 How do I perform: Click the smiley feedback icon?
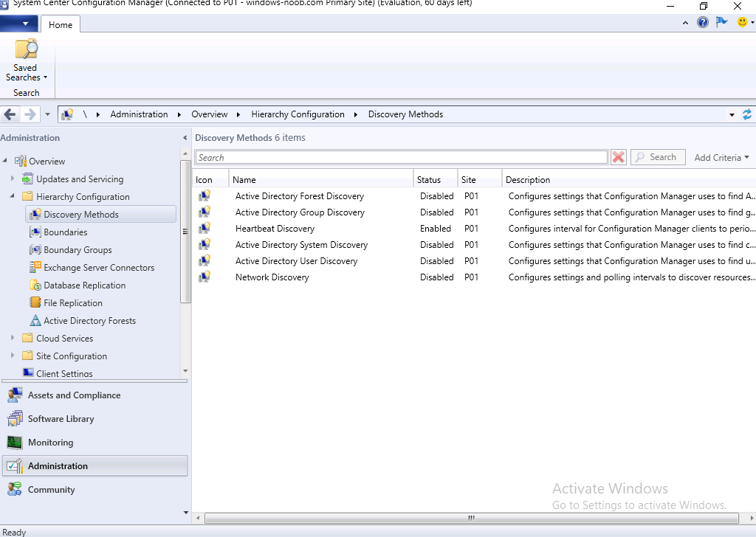(x=743, y=22)
